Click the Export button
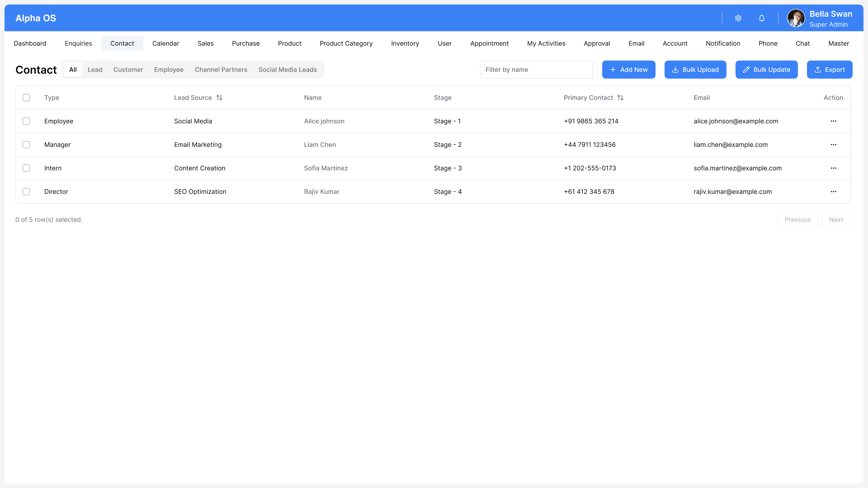This screenshot has height=488, width=868. pyautogui.click(x=829, y=70)
